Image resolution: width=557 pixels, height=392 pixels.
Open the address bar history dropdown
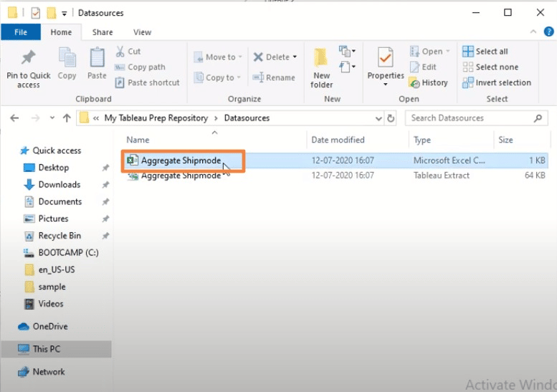click(x=379, y=118)
